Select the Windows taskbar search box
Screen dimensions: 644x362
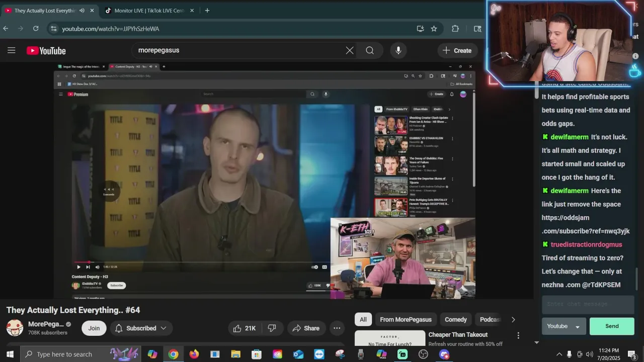tap(80, 354)
